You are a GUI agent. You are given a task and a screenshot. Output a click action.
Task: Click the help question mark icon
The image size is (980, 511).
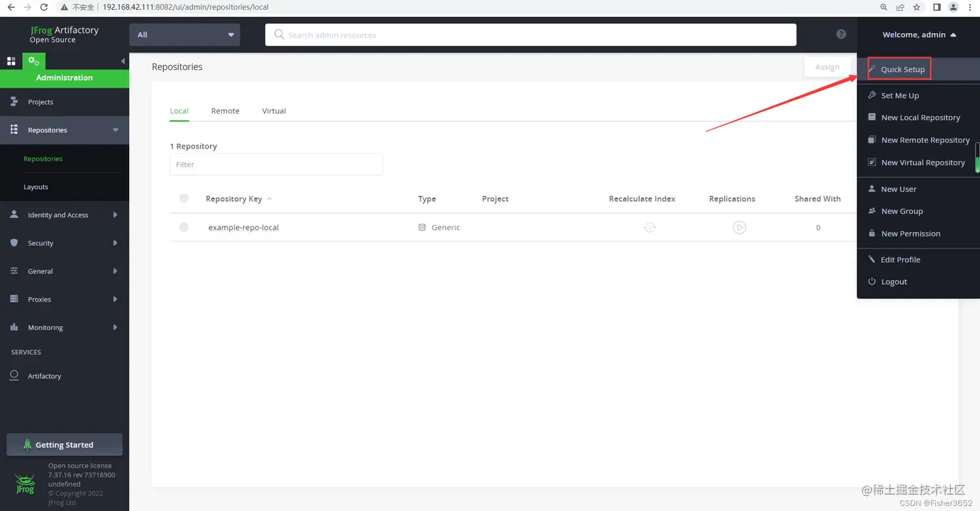click(x=841, y=34)
